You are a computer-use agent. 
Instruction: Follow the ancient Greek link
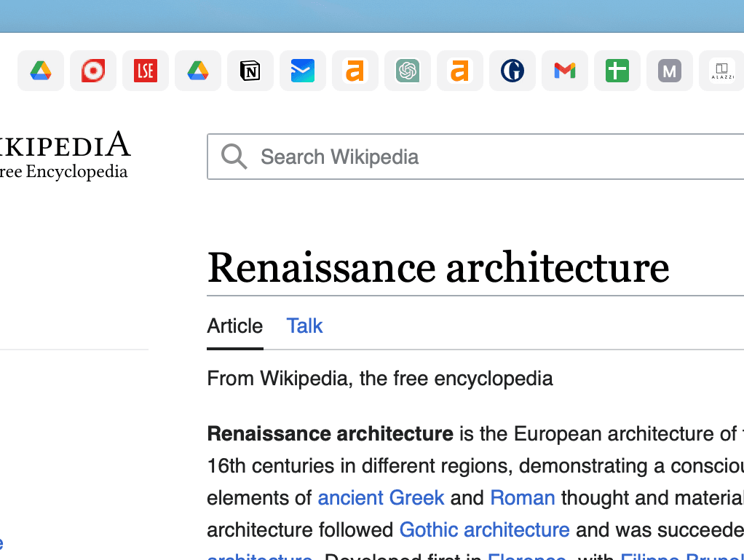point(381,497)
